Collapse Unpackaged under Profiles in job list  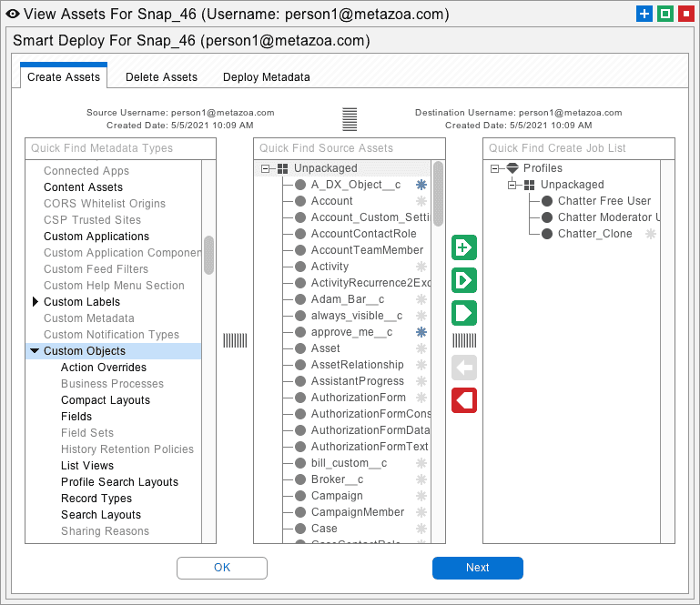coord(512,185)
